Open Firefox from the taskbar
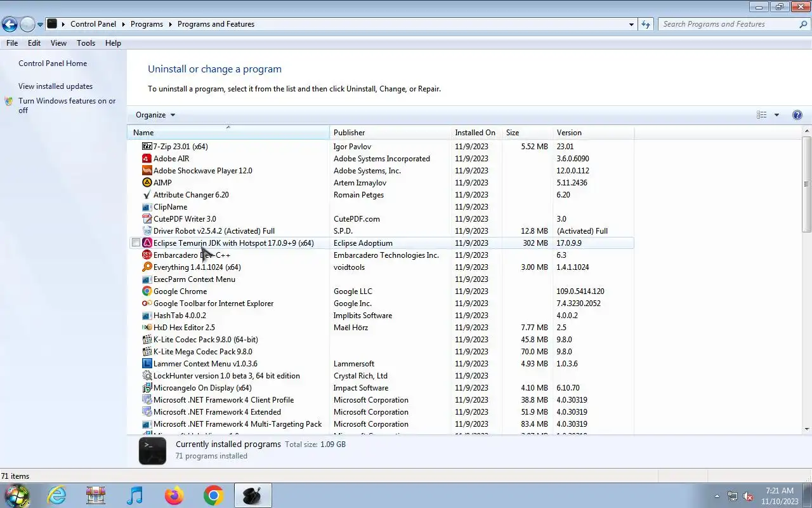The width and height of the screenshot is (812, 508). pos(174,495)
